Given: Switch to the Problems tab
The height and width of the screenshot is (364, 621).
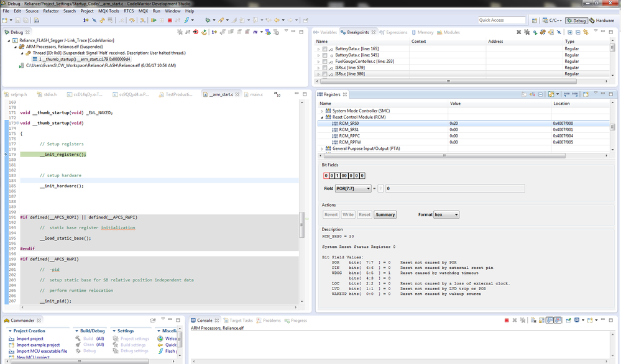Looking at the screenshot, I should pyautogui.click(x=269, y=321).
